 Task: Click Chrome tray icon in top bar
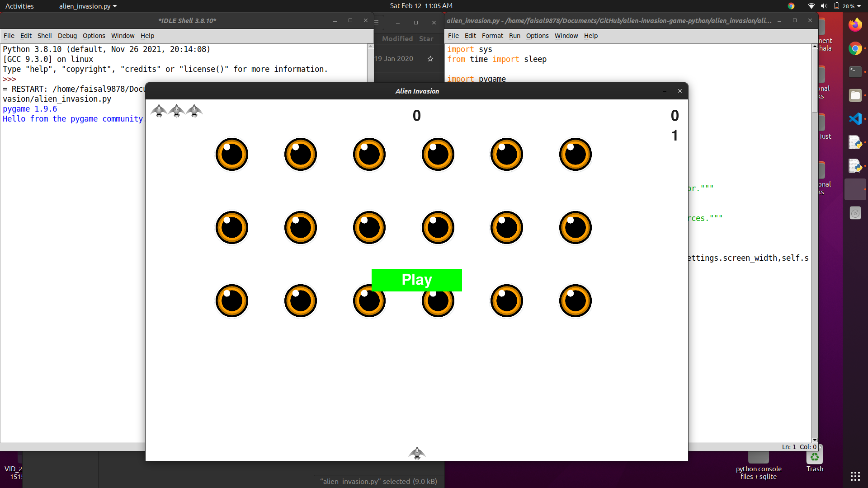click(791, 6)
